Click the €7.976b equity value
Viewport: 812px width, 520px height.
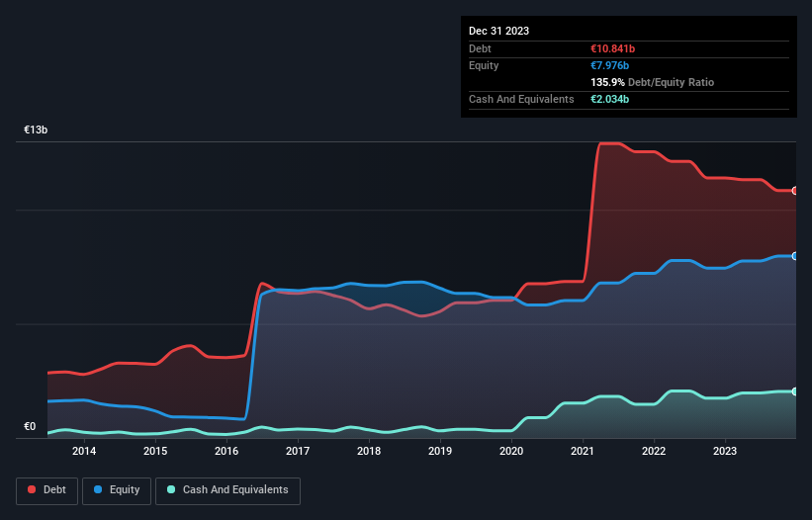click(609, 65)
